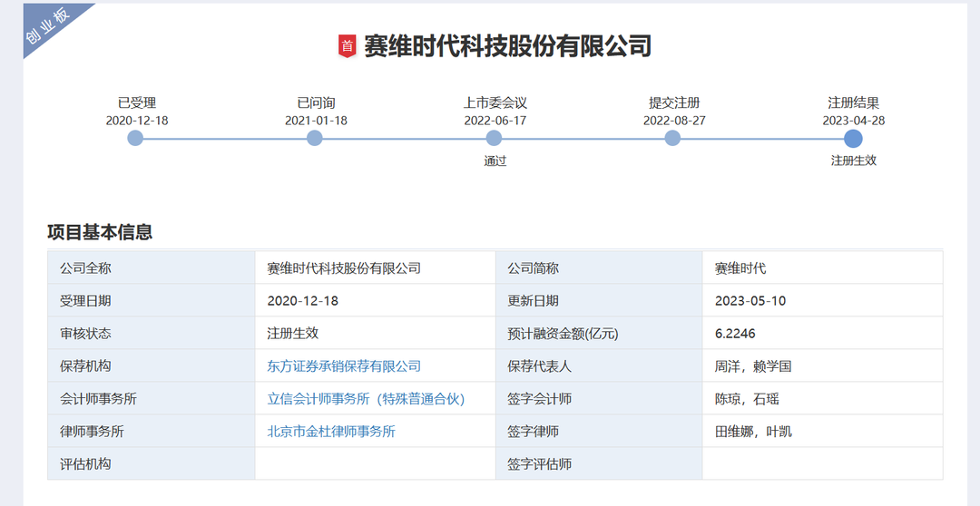Viewport: 980px width, 506px height.
Task: Click the 签字评估师 label cell
Action: click(x=599, y=464)
